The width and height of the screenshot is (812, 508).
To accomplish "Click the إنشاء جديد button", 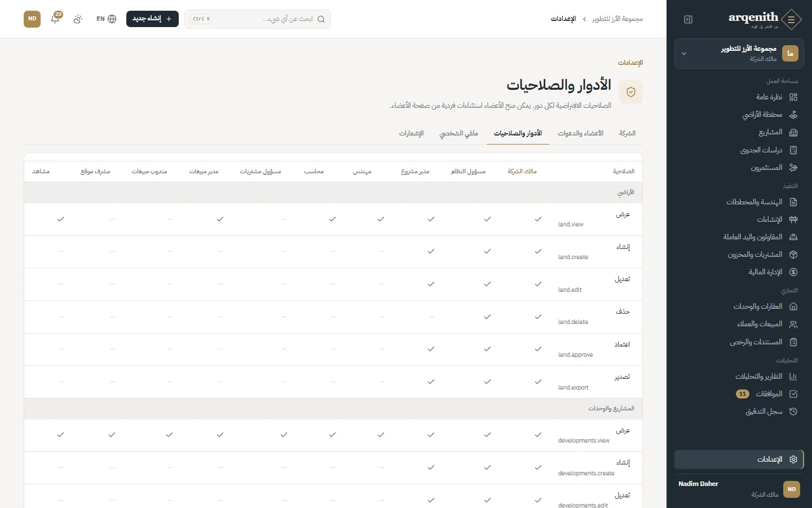I will [152, 19].
